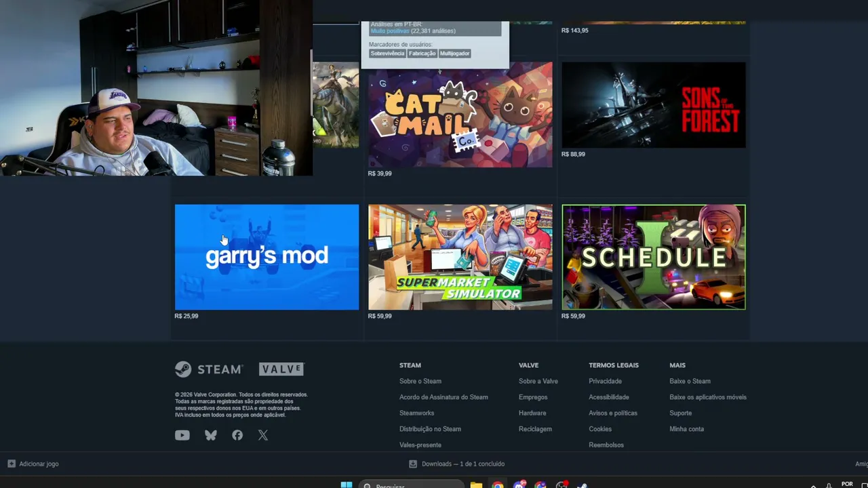Open the Privacidade legal link

605,381
